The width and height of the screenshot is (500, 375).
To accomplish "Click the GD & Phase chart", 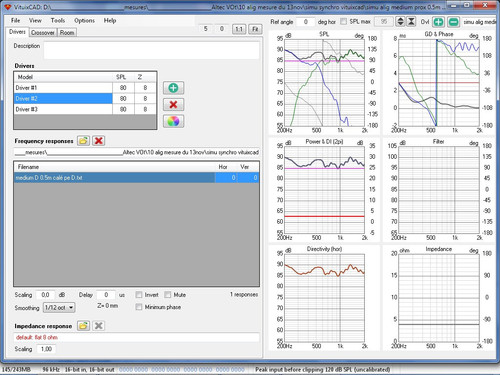I will [439, 83].
